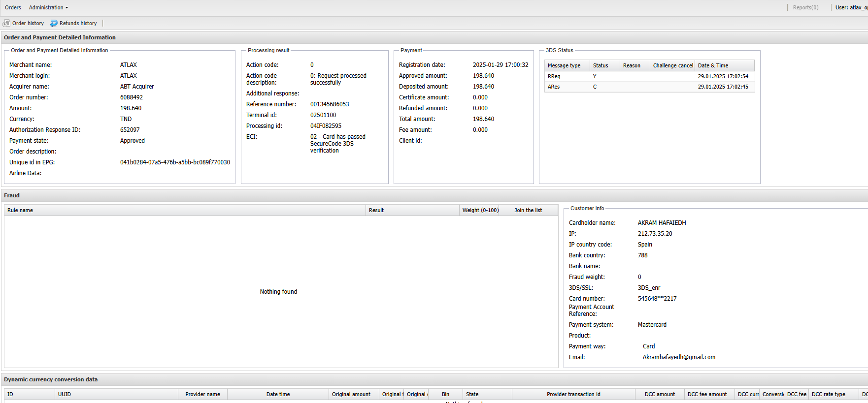
Task: Click the Refunds history arrow icon
Action: pyautogui.click(x=54, y=23)
